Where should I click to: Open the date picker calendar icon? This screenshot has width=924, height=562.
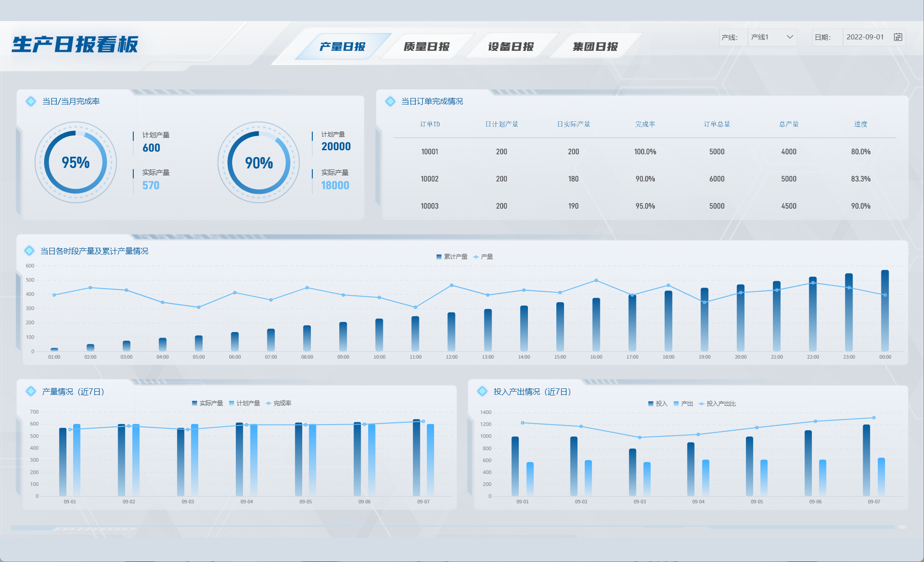coord(898,37)
